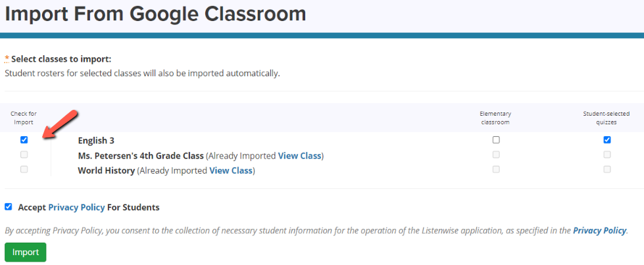Click Student-selected quizzes checkbox for World History

click(x=607, y=169)
